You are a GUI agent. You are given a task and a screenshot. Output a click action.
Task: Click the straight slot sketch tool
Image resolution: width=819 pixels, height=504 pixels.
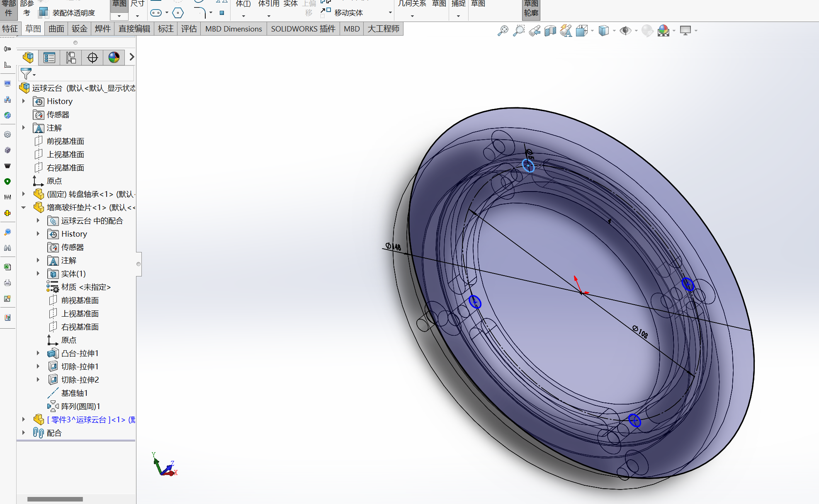click(x=156, y=13)
